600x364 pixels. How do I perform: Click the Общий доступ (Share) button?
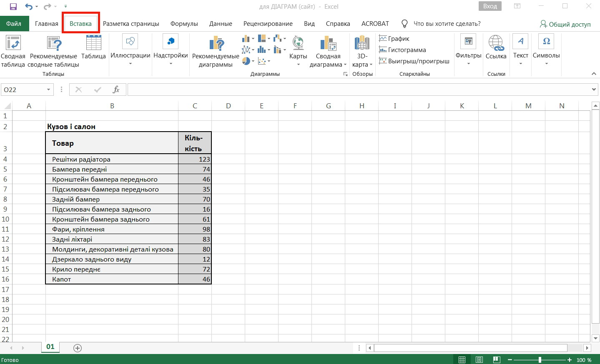pyautogui.click(x=565, y=24)
